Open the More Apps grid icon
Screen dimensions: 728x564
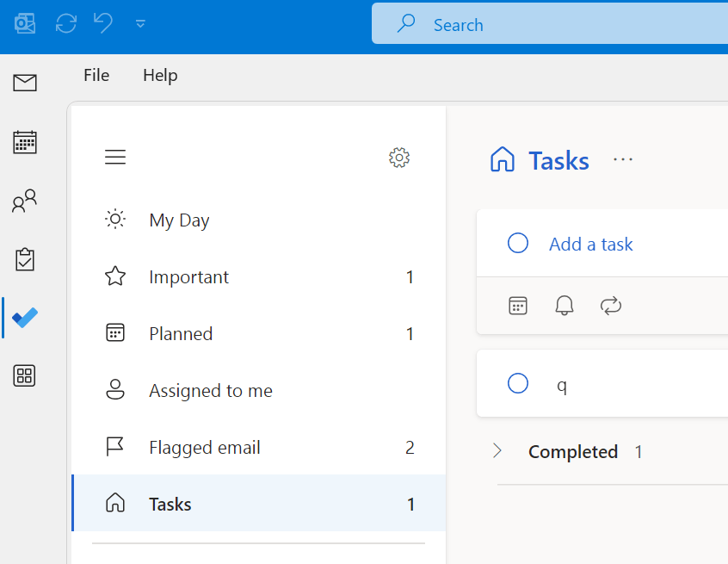click(x=25, y=375)
